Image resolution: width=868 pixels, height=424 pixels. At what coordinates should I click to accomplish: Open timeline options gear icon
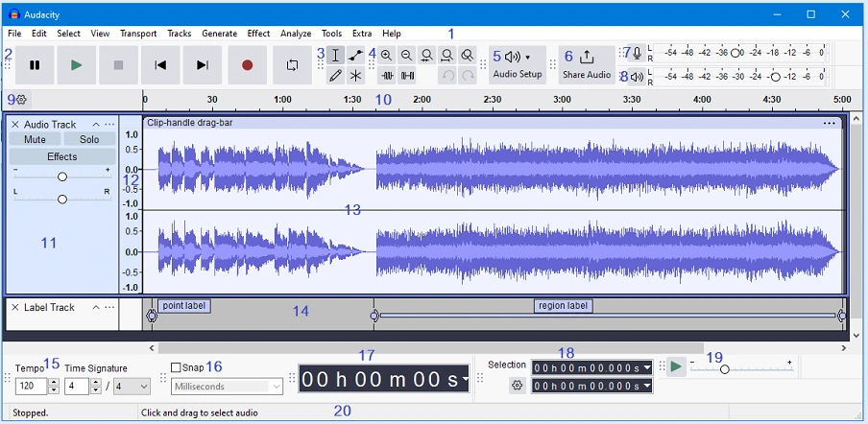[21, 100]
